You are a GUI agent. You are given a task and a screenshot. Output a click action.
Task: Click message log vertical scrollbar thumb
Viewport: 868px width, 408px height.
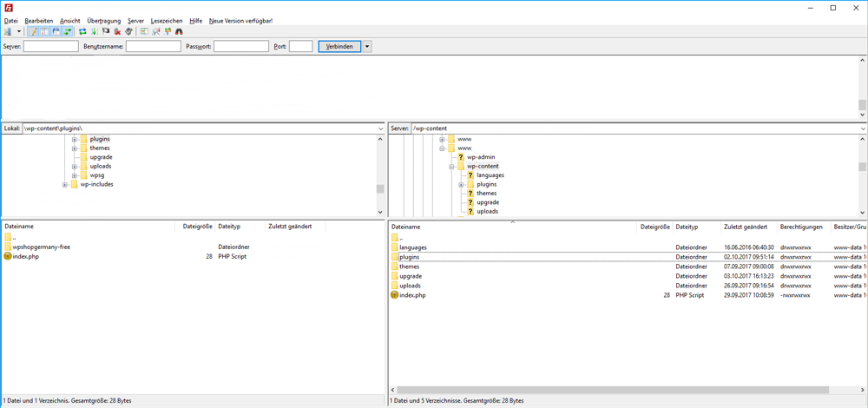pyautogui.click(x=863, y=105)
